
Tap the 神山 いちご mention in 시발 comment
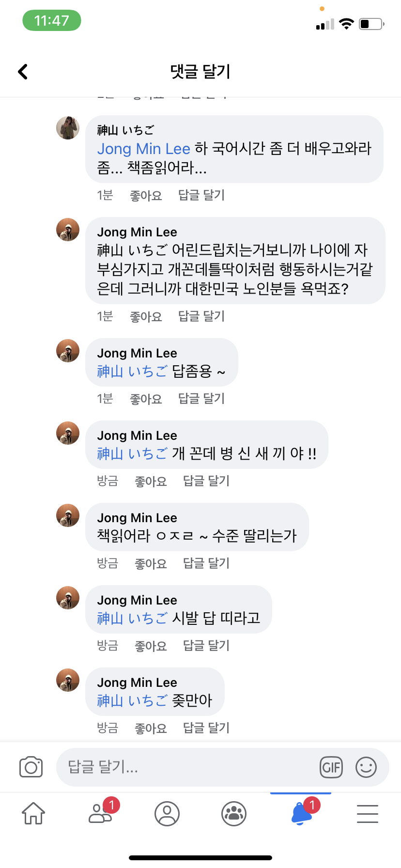[x=132, y=619]
